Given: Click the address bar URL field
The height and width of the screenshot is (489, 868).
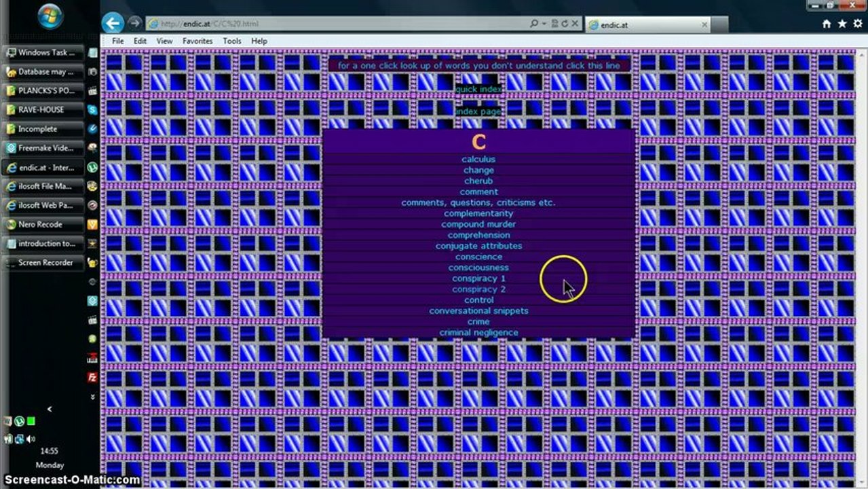Looking at the screenshot, I should [339, 24].
